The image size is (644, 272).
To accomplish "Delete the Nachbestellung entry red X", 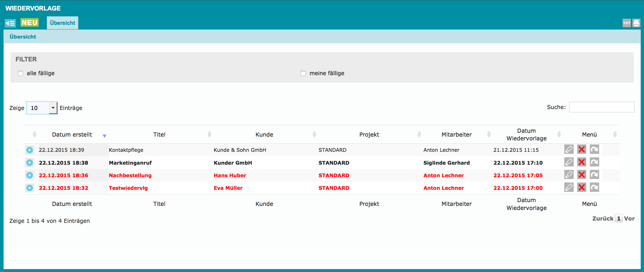I will point(582,175).
